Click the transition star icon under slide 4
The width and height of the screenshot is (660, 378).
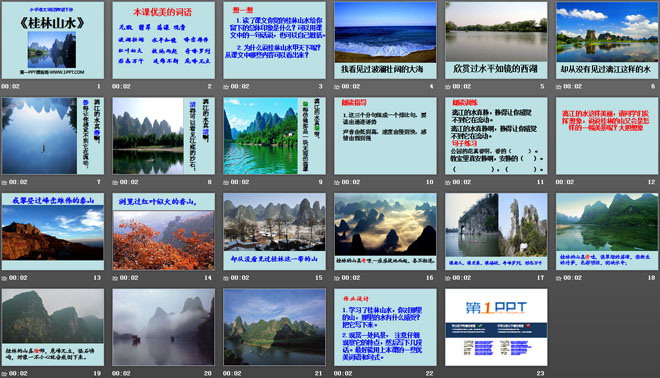click(337, 87)
